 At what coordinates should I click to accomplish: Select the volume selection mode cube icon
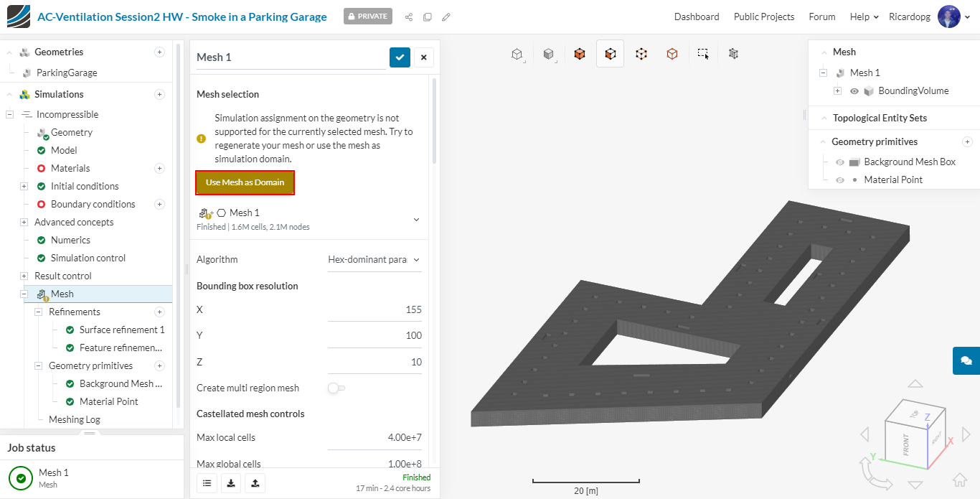tap(580, 53)
